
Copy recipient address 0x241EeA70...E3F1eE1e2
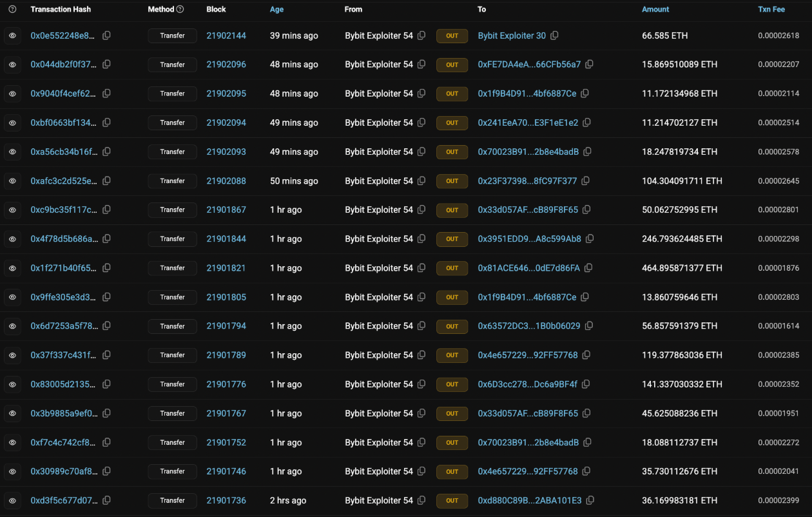coord(586,122)
